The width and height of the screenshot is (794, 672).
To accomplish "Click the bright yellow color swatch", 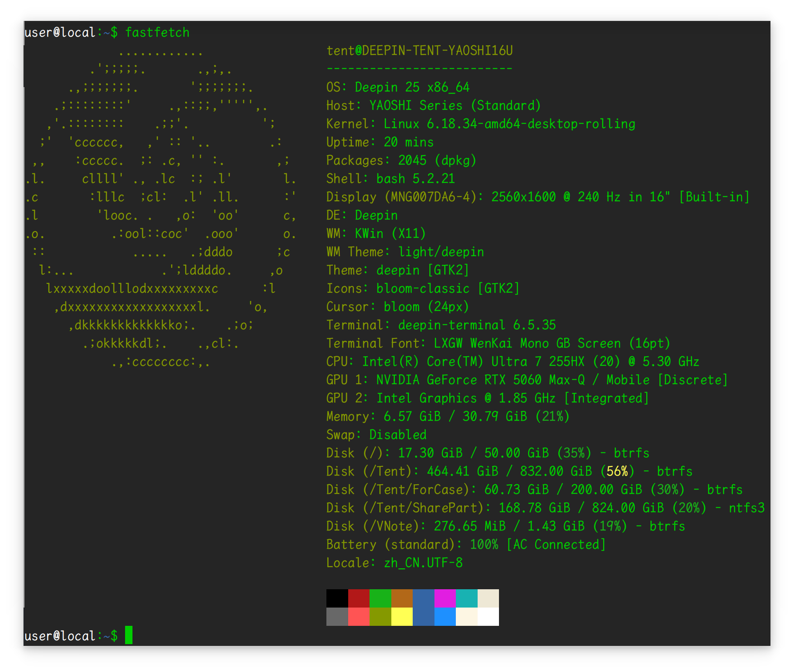I will (x=402, y=617).
